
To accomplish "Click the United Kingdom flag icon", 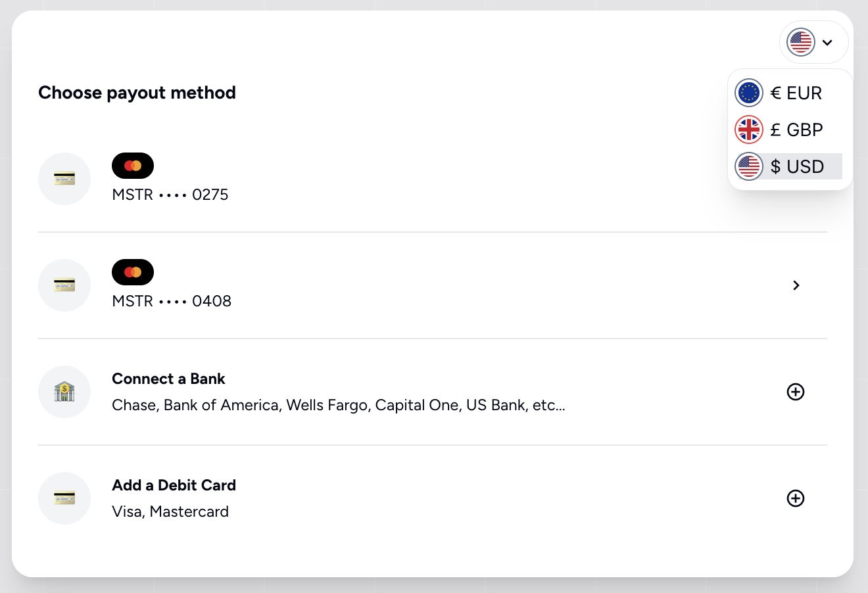I will tap(749, 130).
